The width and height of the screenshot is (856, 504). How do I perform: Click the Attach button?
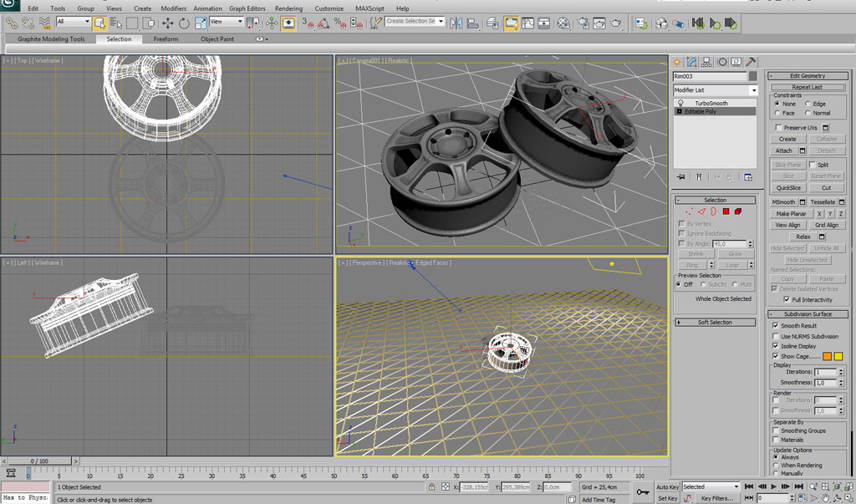pos(784,150)
